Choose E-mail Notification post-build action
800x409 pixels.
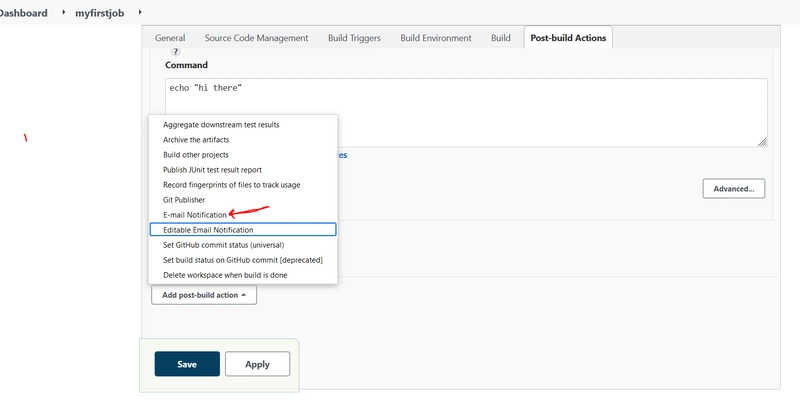(x=195, y=215)
